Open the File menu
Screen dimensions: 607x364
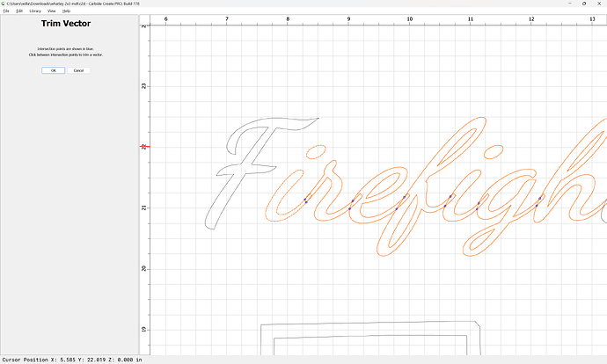tap(6, 11)
